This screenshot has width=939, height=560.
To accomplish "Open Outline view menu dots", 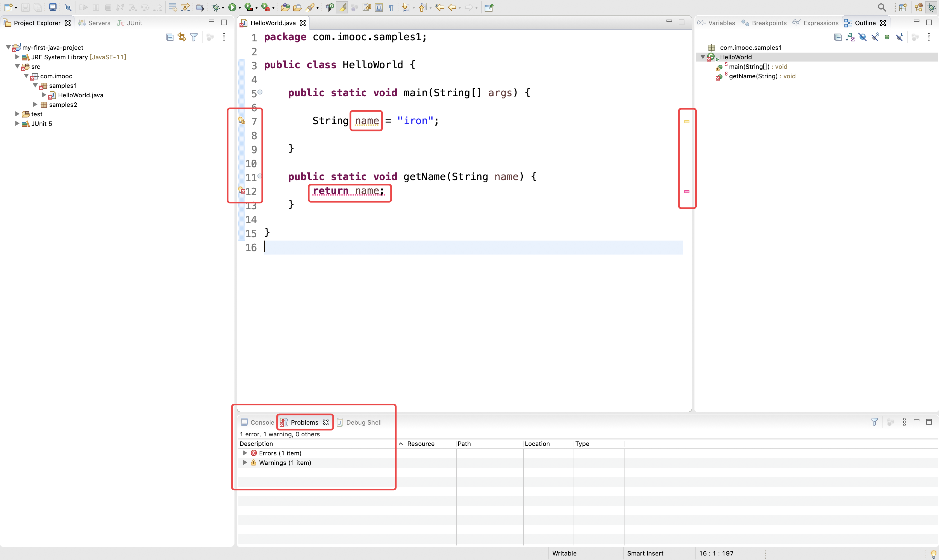I will point(929,37).
